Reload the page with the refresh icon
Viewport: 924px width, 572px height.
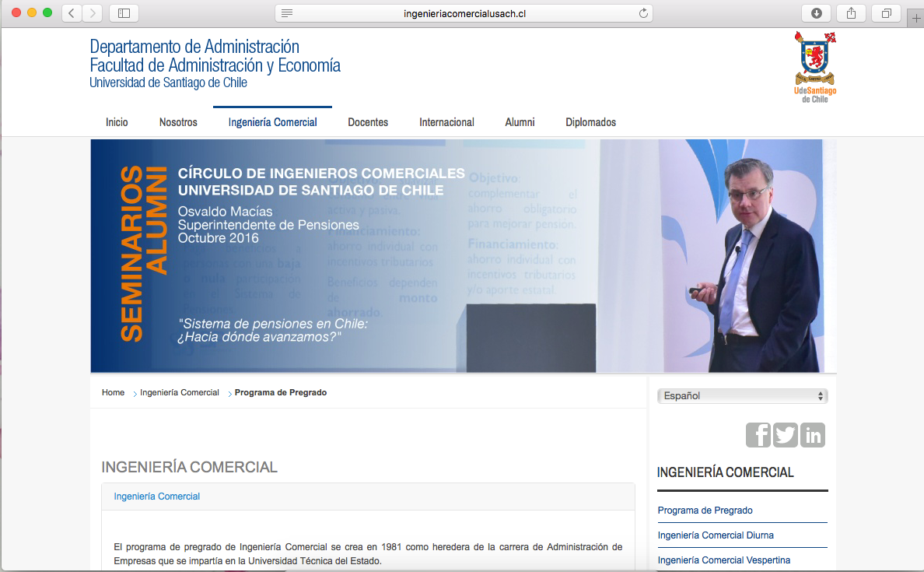[643, 13]
